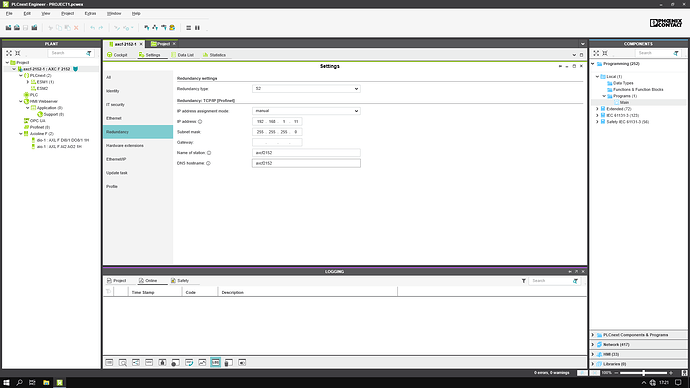The image size is (690, 388).
Task: Click the chart icon in bottom toolbar
Action: click(x=202, y=362)
